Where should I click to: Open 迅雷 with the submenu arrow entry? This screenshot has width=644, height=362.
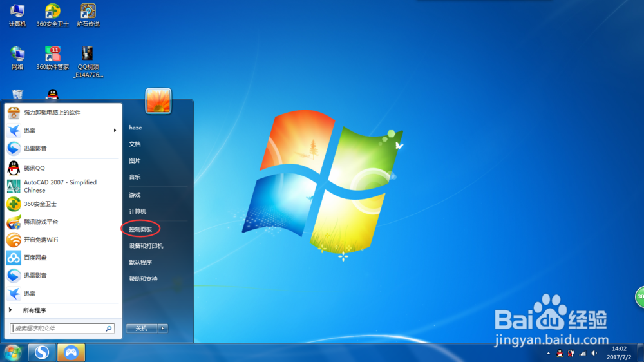[63, 130]
